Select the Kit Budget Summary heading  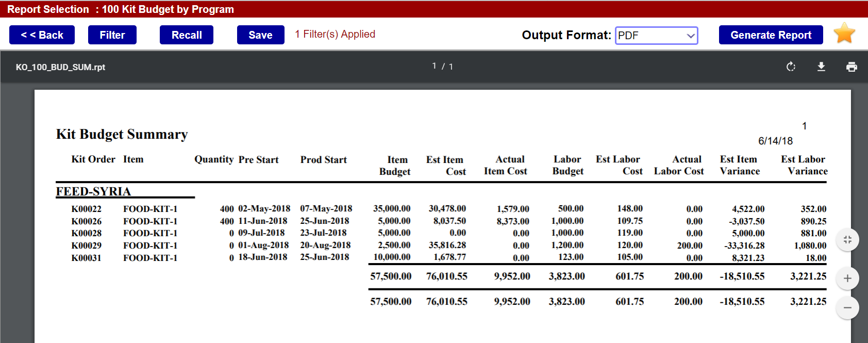pyautogui.click(x=122, y=134)
